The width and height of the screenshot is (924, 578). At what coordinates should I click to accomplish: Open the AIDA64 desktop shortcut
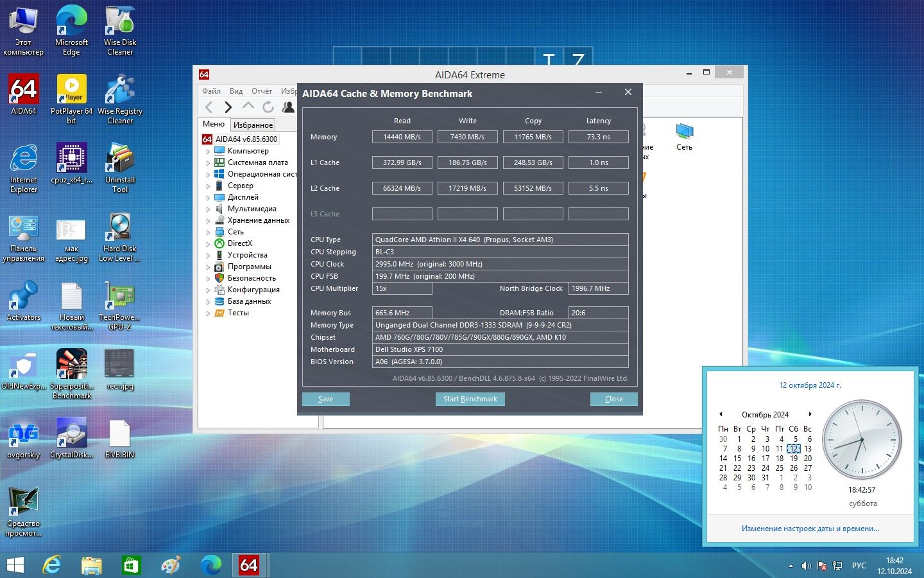tap(24, 94)
